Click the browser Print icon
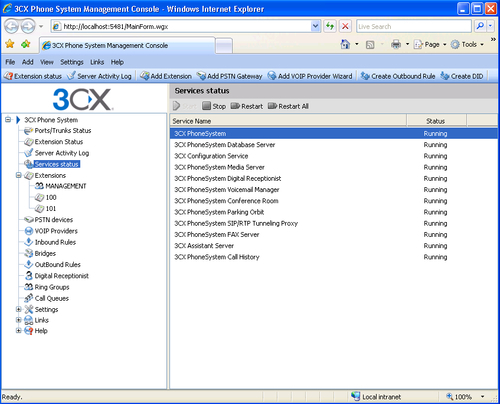Viewport: 500px width, 404px height. pyautogui.click(x=396, y=44)
